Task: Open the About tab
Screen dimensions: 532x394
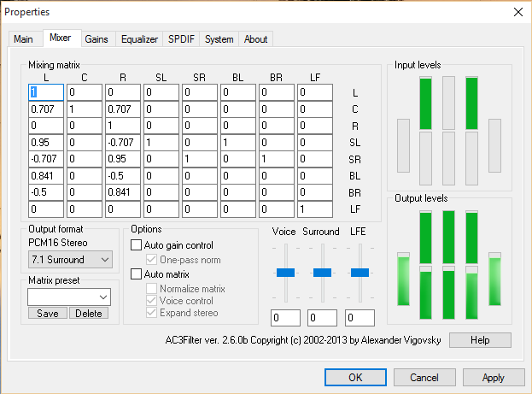Action: click(255, 39)
